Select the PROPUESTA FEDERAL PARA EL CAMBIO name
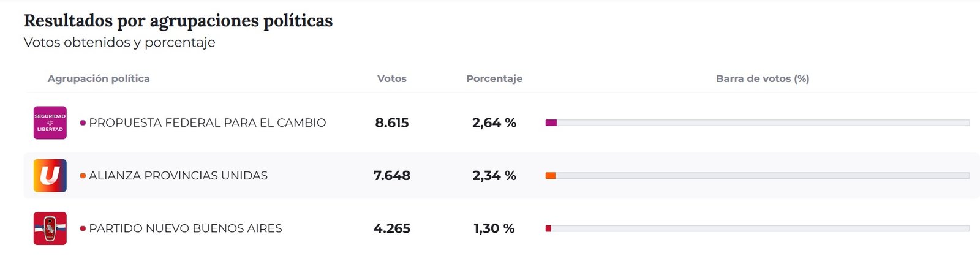This screenshot has width=980, height=267. pyautogui.click(x=207, y=123)
